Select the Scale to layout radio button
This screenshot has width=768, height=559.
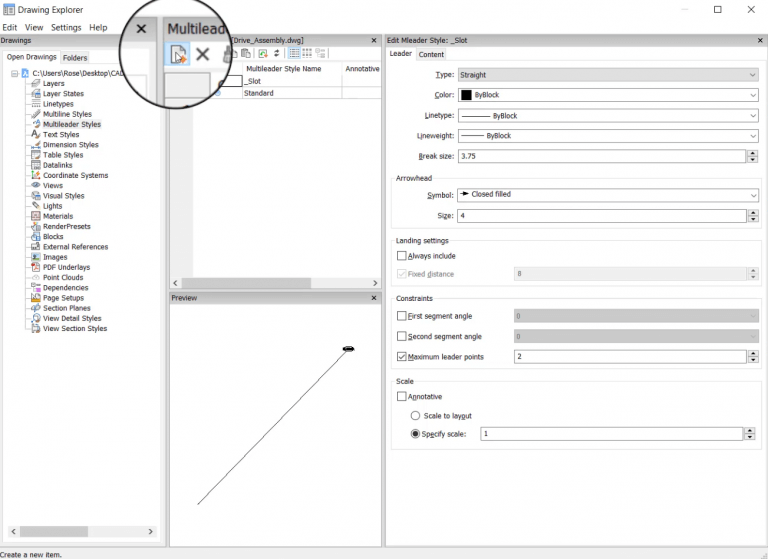[x=415, y=415]
